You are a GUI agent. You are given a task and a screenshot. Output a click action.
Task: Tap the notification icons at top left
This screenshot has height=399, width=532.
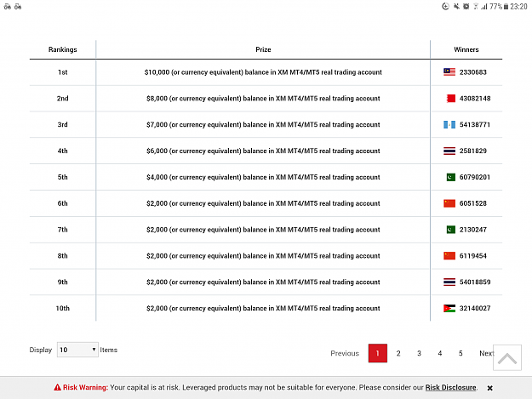pyautogui.click(x=13, y=7)
